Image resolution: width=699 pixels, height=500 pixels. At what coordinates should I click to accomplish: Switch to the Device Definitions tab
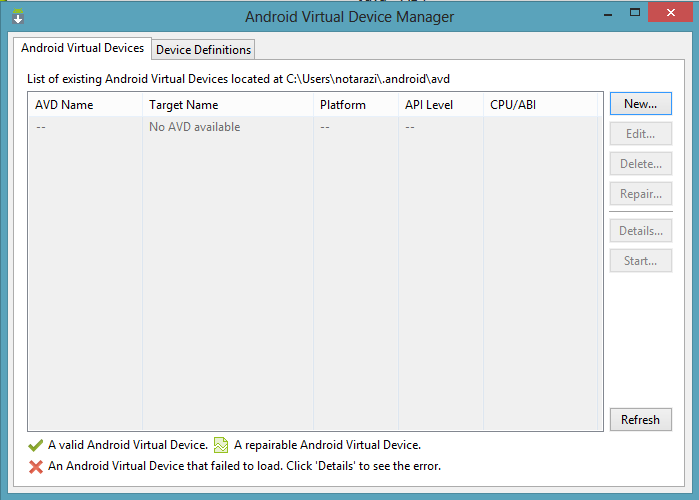[x=203, y=49]
